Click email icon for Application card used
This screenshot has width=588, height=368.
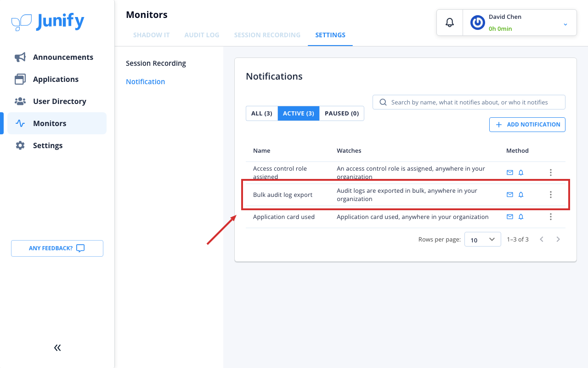coord(510,217)
